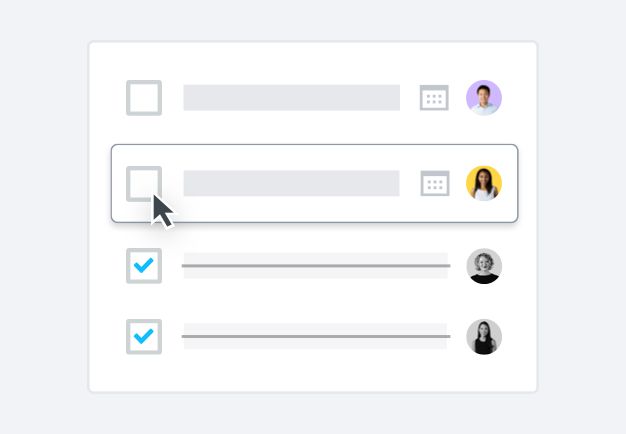Click the calendar icon in the highlighted row
The width and height of the screenshot is (626, 434).
(434, 184)
